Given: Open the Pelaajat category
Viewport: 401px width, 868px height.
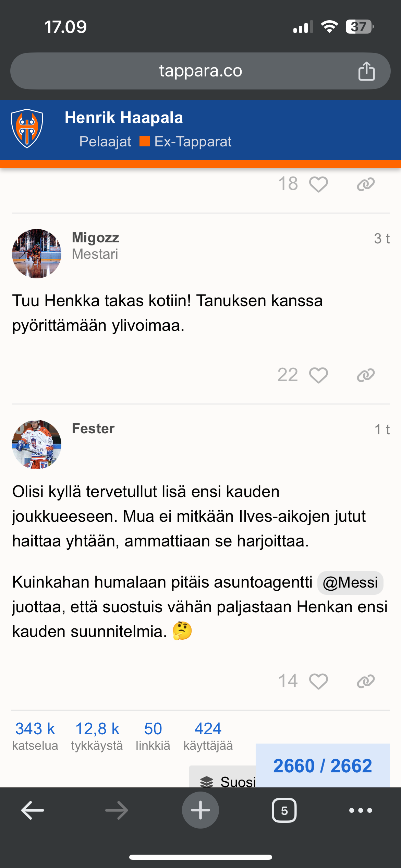Looking at the screenshot, I should point(105,142).
